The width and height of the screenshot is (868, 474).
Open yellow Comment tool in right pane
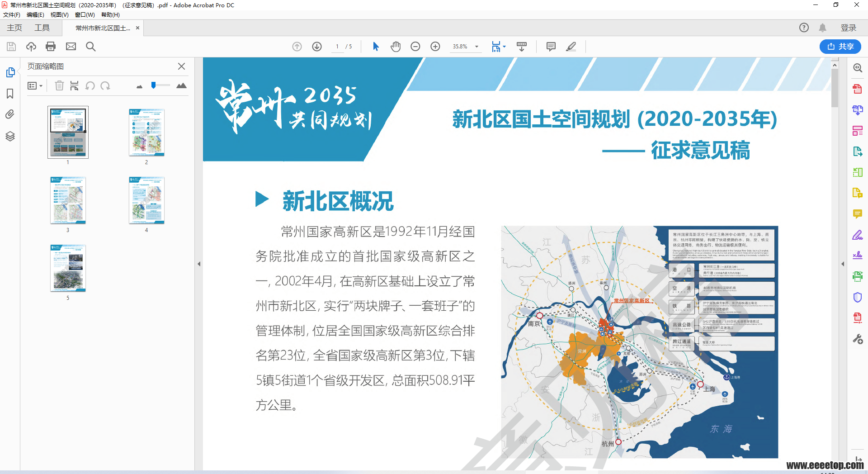click(858, 214)
